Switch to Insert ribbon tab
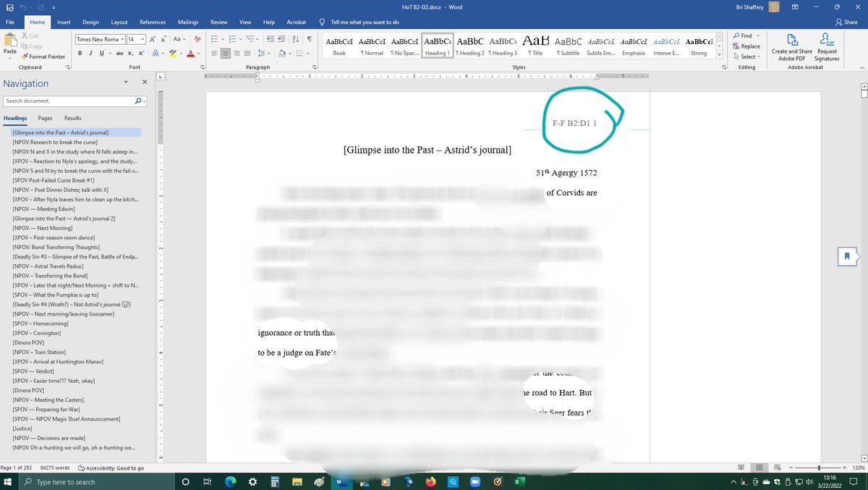The image size is (868, 490). click(x=64, y=22)
